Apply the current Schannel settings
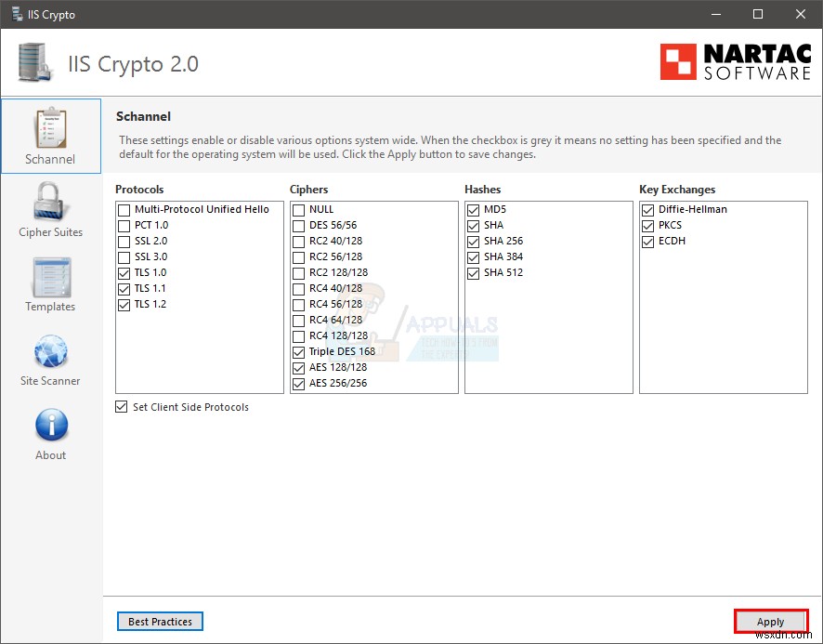823x644 pixels. click(x=771, y=621)
